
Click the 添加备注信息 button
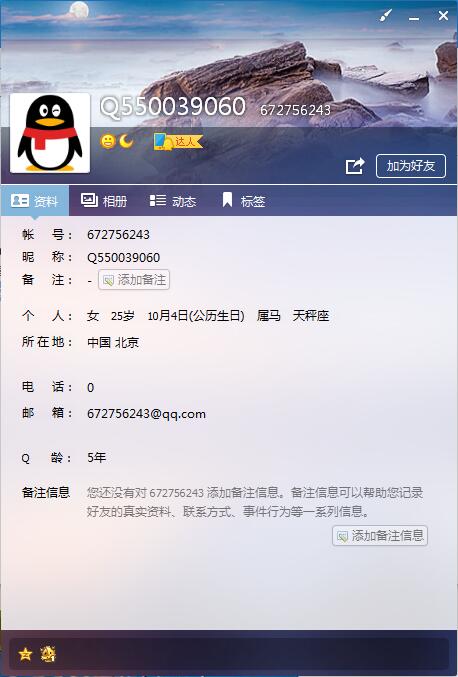coord(380,535)
